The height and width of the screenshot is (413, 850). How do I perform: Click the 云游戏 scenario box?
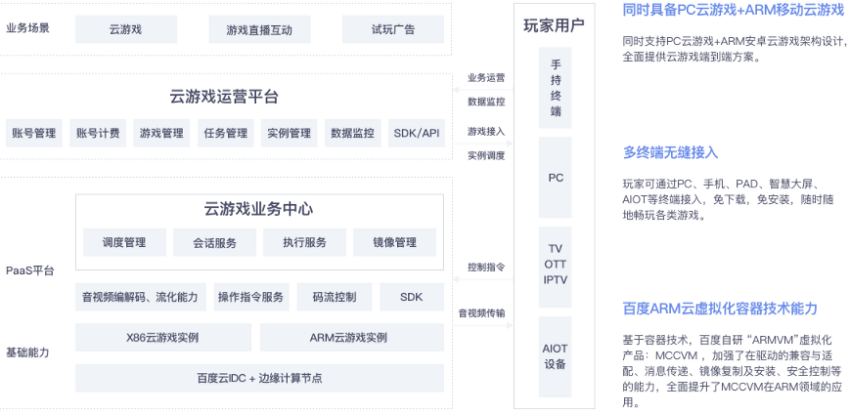126,29
